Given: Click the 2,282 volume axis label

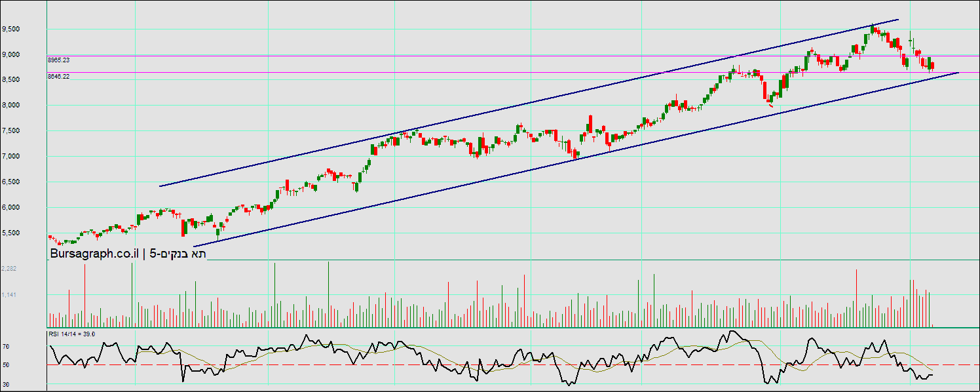Looking at the screenshot, I should click(x=9, y=269).
